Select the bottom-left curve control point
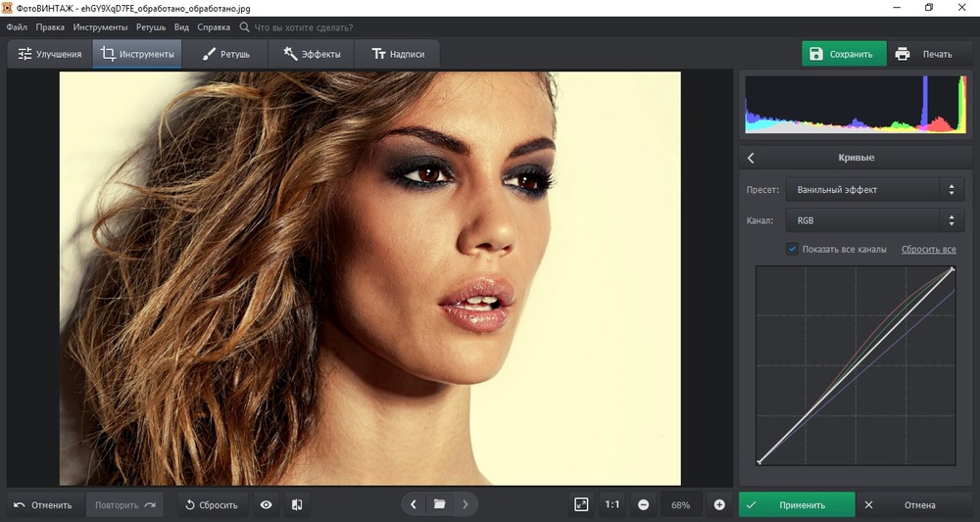 [759, 462]
